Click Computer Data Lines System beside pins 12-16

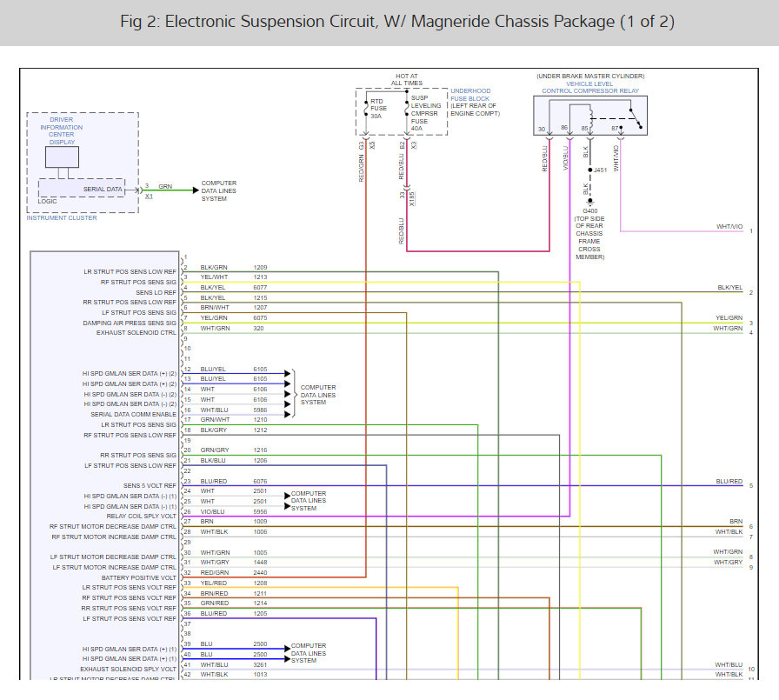[x=318, y=395]
